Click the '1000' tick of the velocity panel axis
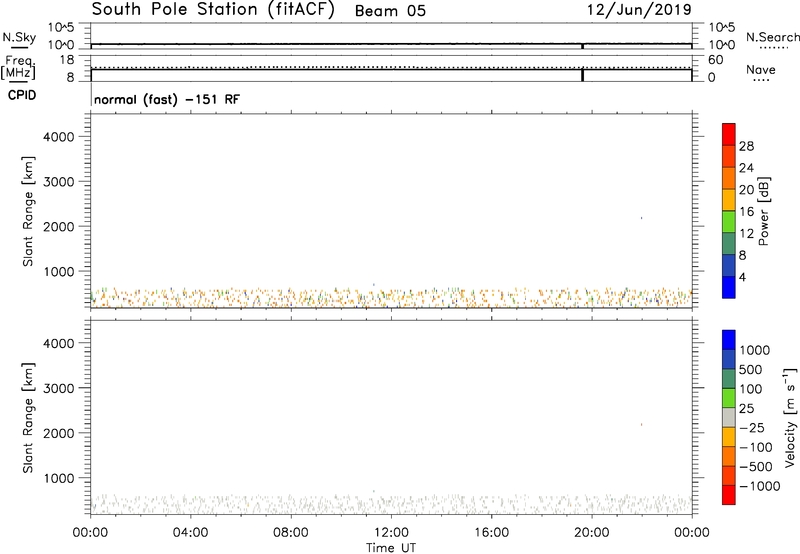Image resolution: width=800 pixels, height=554 pixels. pyautogui.click(x=59, y=478)
